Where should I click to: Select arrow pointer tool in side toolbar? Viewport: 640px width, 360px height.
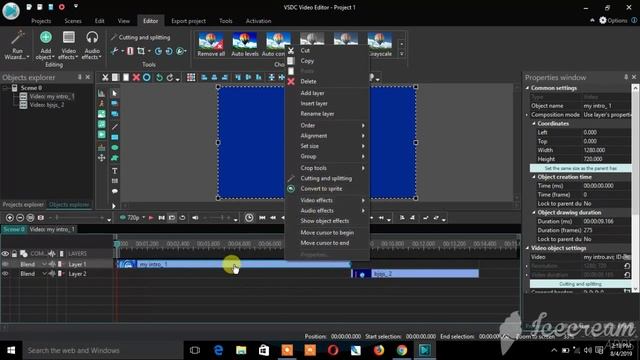[x=115, y=93]
